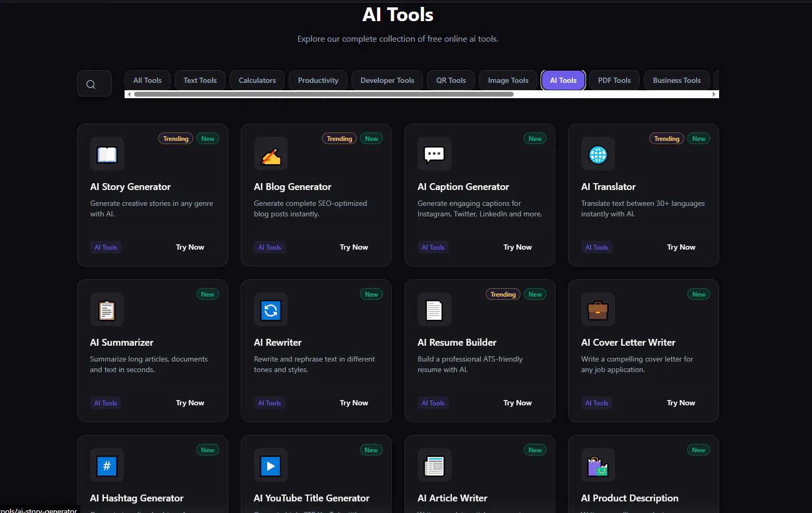Click the AI Article Writer newspaper icon
812x513 pixels.
[435, 465]
